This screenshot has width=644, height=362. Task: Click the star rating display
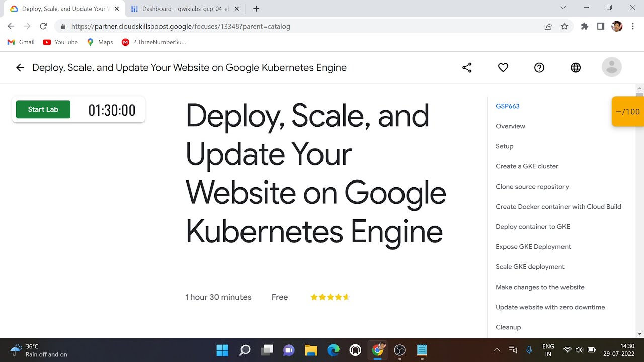[330, 297]
